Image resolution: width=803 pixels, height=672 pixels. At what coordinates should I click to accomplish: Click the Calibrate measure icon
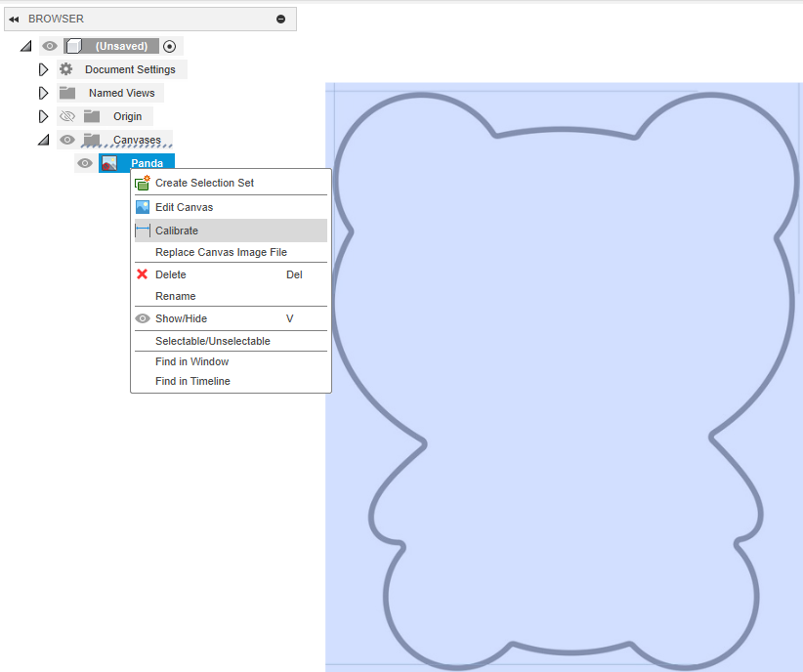(x=143, y=231)
